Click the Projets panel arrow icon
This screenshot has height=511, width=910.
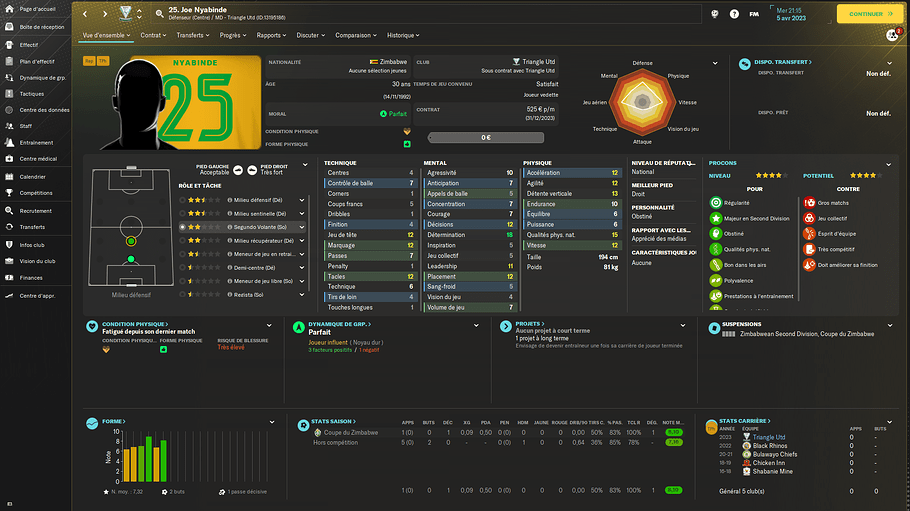tap(505, 326)
